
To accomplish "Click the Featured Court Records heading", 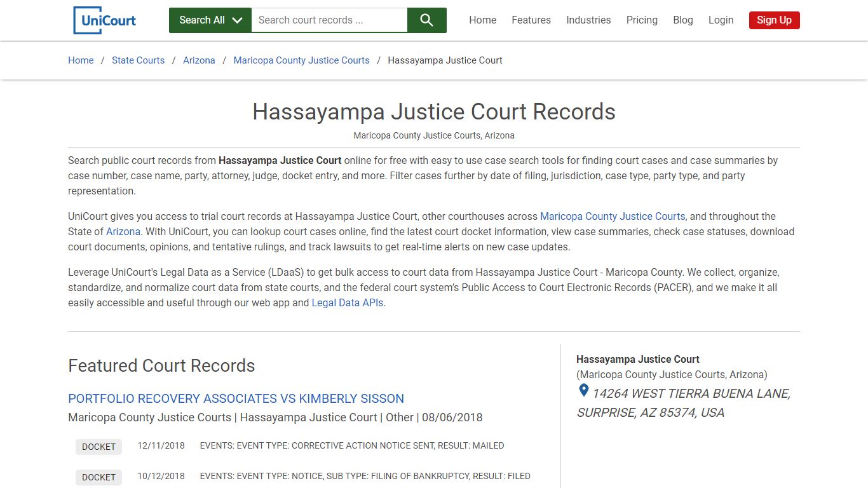I will click(161, 366).
